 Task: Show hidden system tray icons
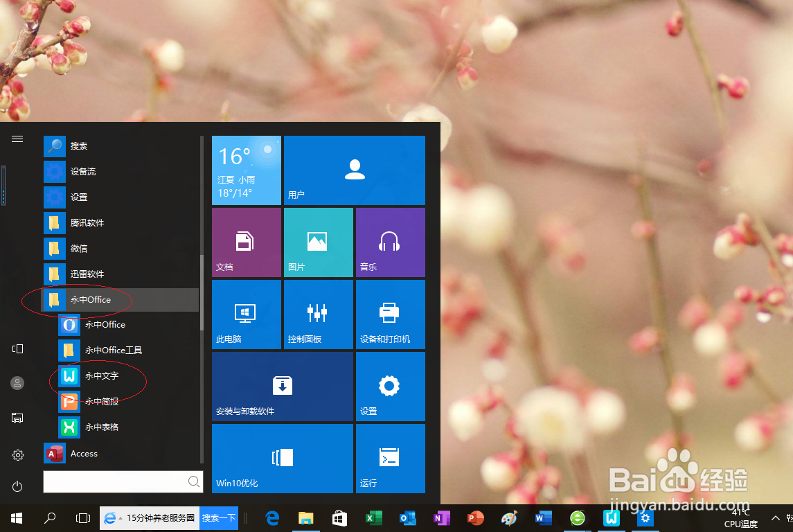click(775, 518)
